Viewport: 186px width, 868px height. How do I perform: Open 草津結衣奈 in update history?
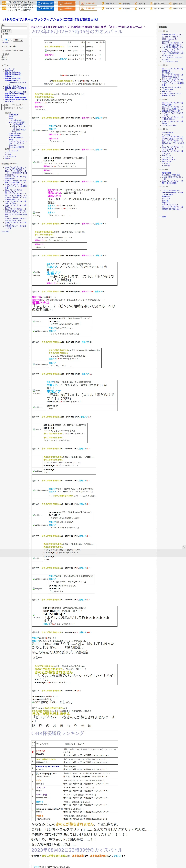tap(166, 196)
